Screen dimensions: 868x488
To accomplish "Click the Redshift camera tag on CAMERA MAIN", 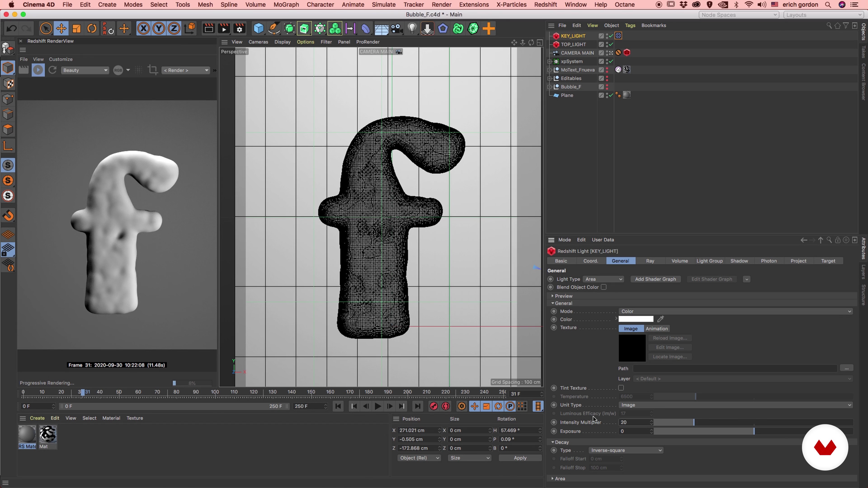I will pos(627,53).
